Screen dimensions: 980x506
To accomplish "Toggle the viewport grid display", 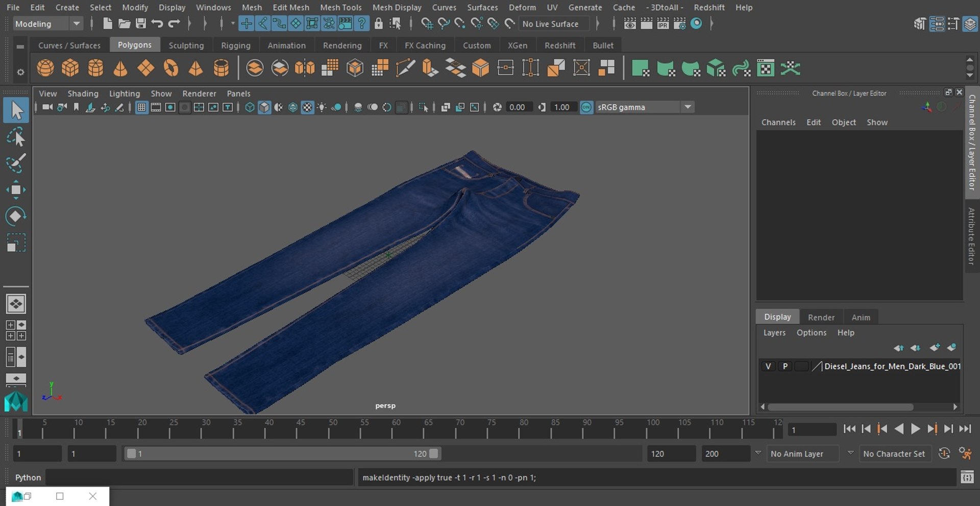I will (x=141, y=107).
